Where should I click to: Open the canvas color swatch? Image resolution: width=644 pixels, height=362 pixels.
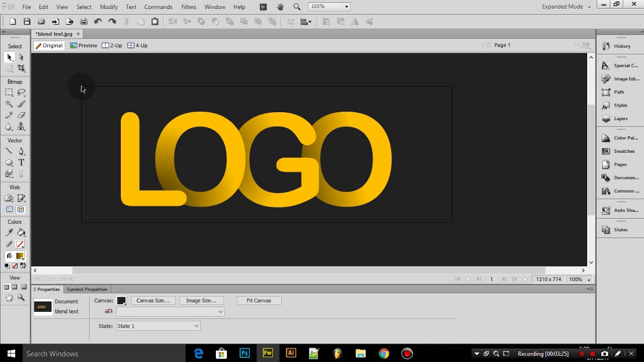click(x=121, y=301)
